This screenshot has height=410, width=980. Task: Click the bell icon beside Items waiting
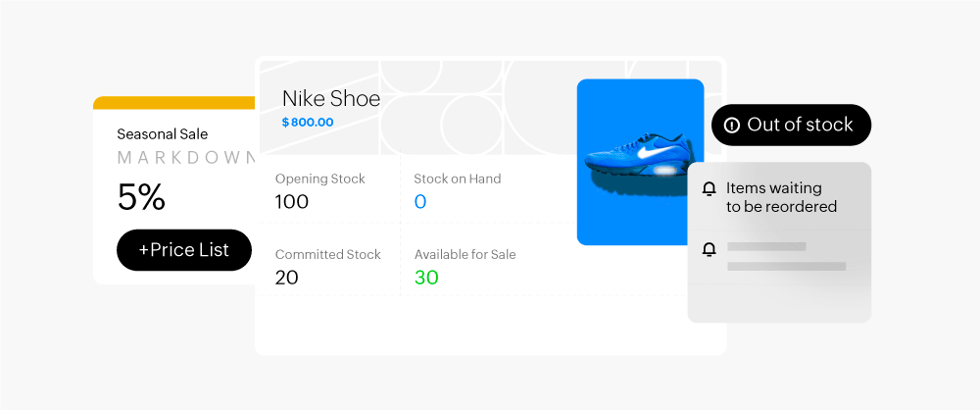pyautogui.click(x=710, y=189)
